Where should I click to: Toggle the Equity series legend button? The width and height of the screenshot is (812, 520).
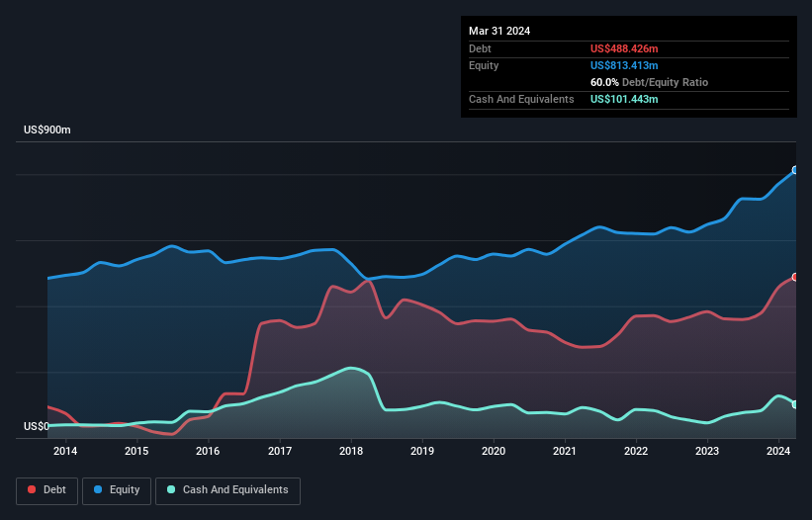117,490
